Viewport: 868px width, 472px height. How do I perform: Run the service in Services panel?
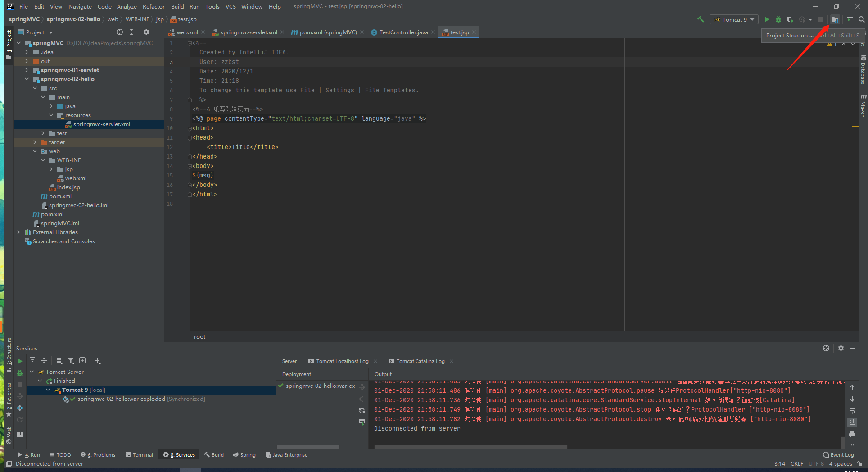pyautogui.click(x=20, y=361)
